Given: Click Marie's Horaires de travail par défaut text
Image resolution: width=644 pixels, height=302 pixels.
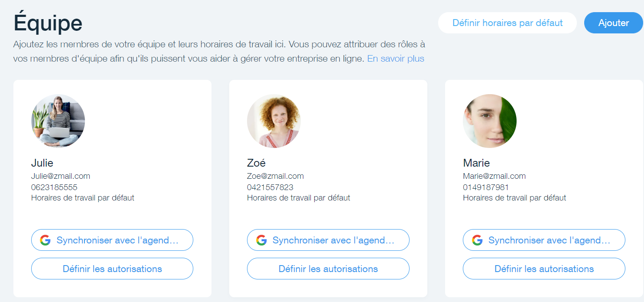Looking at the screenshot, I should 514,198.
